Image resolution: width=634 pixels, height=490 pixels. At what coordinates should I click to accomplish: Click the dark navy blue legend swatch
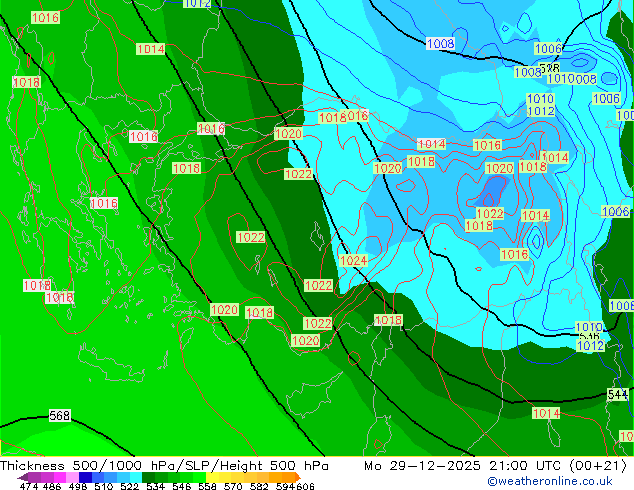[84, 477]
